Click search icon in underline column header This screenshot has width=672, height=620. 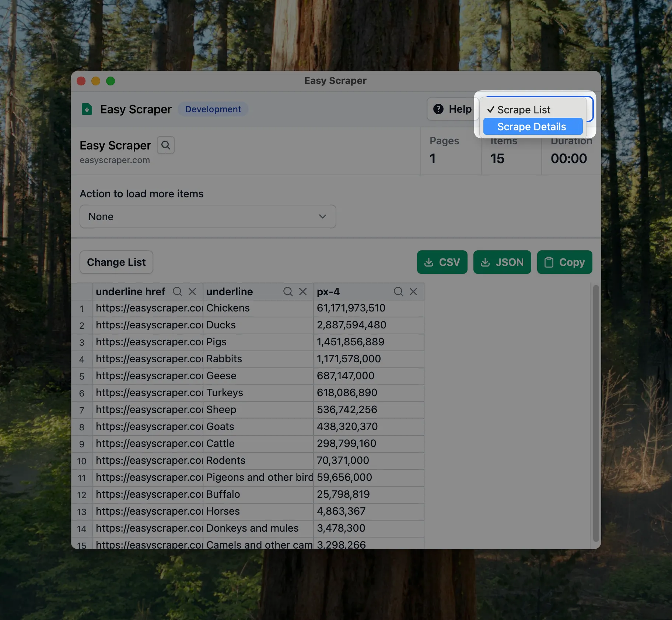tap(288, 292)
